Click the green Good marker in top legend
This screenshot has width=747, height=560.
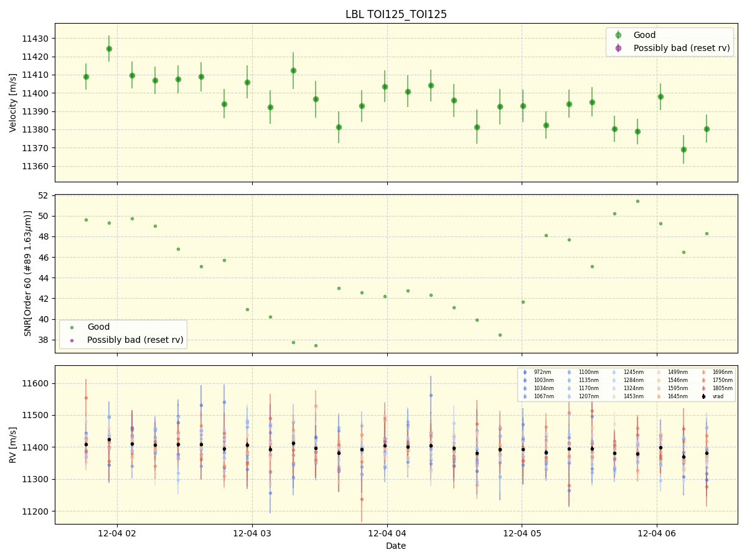click(x=618, y=35)
